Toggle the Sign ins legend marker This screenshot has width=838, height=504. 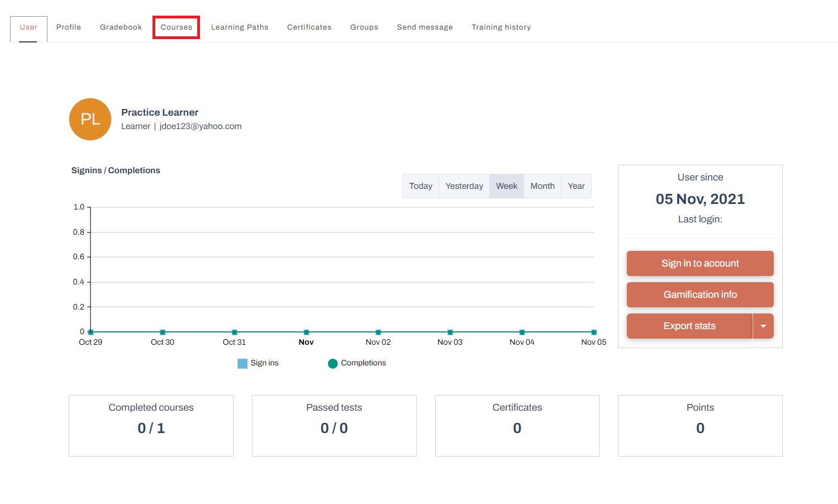pyautogui.click(x=242, y=363)
